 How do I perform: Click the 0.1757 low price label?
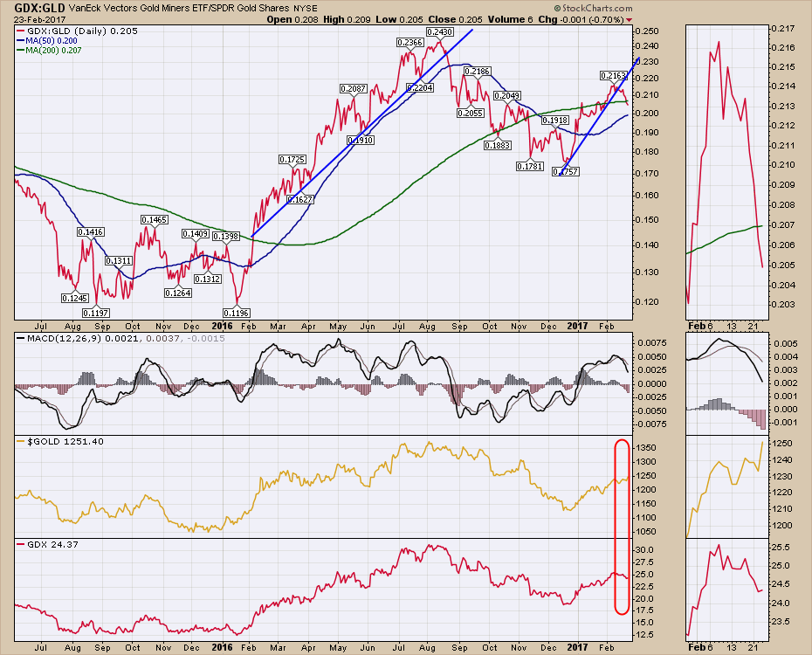coord(566,171)
